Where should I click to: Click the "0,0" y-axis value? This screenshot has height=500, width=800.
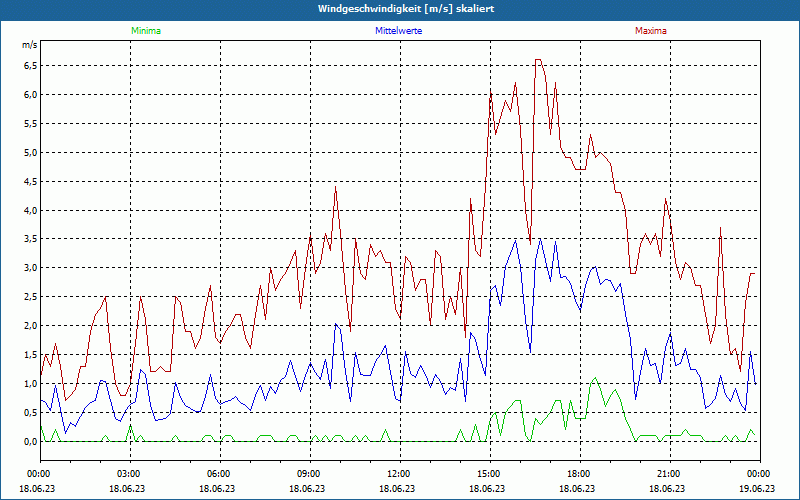click(31, 441)
